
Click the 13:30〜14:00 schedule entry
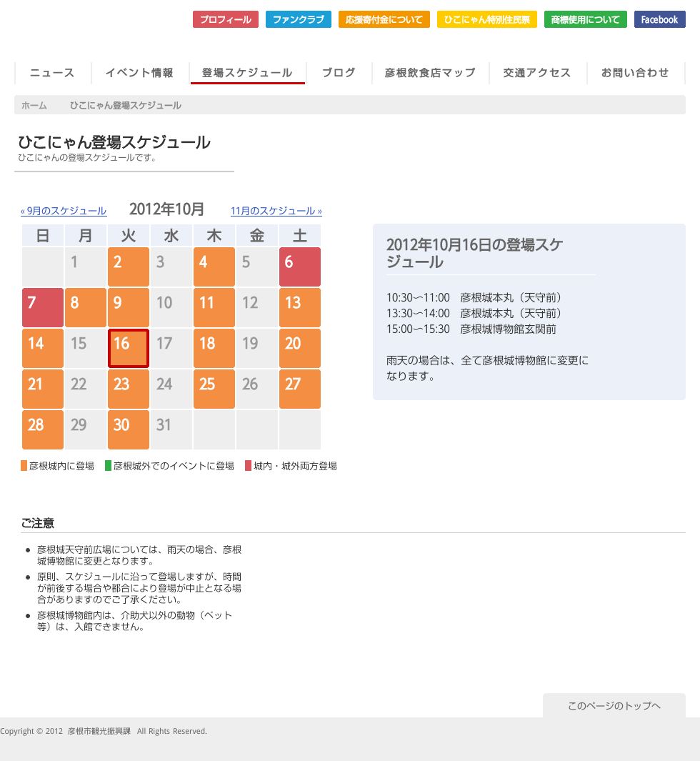point(474,314)
